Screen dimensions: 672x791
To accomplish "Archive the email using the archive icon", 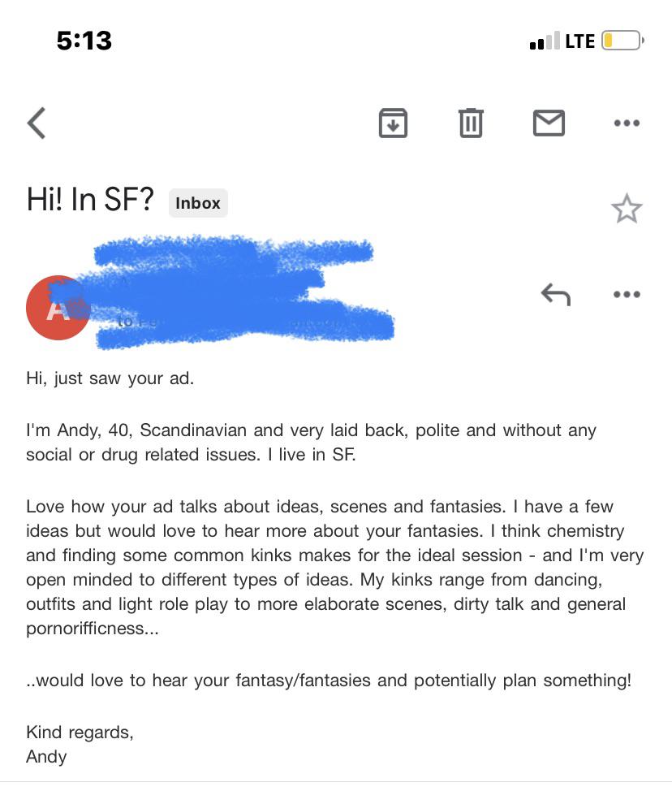I will click(x=393, y=123).
